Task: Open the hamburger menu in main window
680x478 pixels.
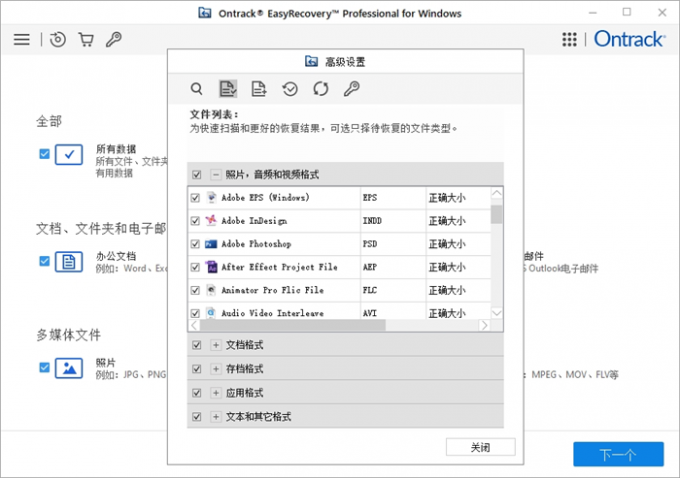Action: pyautogui.click(x=22, y=39)
